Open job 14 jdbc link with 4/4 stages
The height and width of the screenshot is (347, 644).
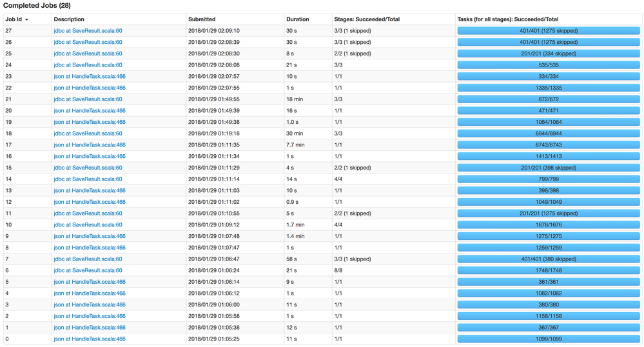click(88, 179)
